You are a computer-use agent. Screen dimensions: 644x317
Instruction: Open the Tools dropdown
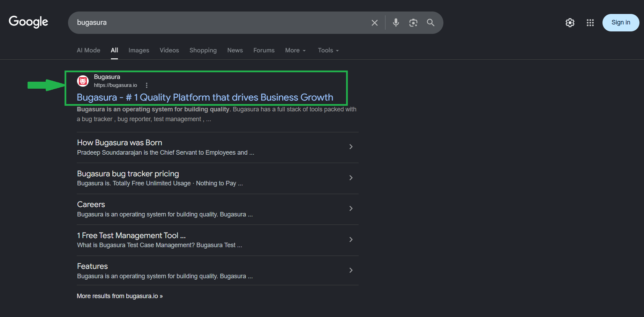tap(328, 50)
